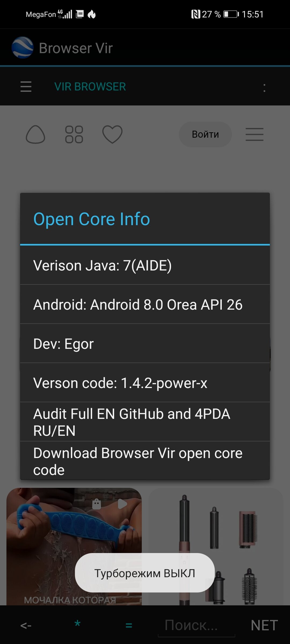The image size is (290, 644).
Task: Open the three-dot overflow menu
Action: click(264, 88)
